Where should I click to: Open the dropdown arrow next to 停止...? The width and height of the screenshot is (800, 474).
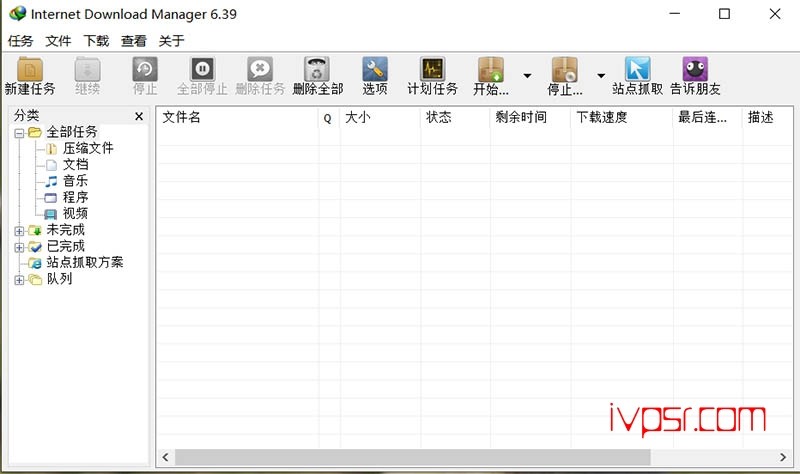click(601, 76)
